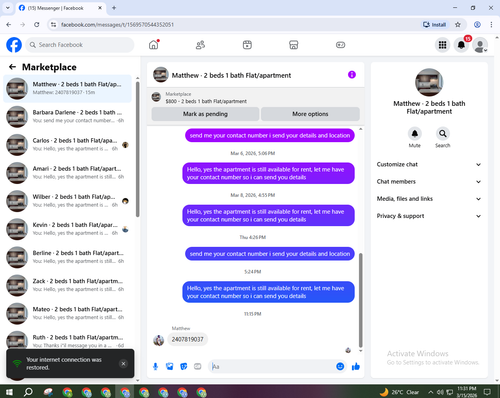Open the Gaming icon in top navigation
This screenshot has width=500, height=398.
340,45
